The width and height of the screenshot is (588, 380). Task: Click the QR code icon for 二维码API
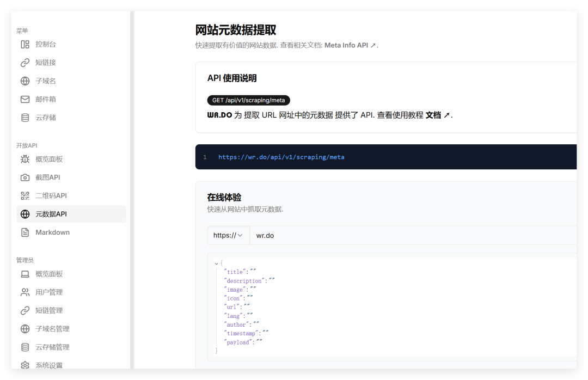point(25,196)
